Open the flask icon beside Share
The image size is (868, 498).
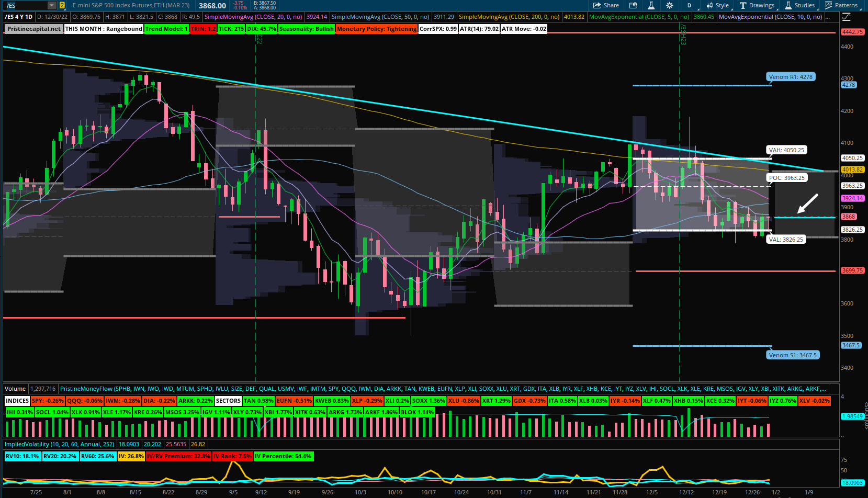tap(651, 5)
